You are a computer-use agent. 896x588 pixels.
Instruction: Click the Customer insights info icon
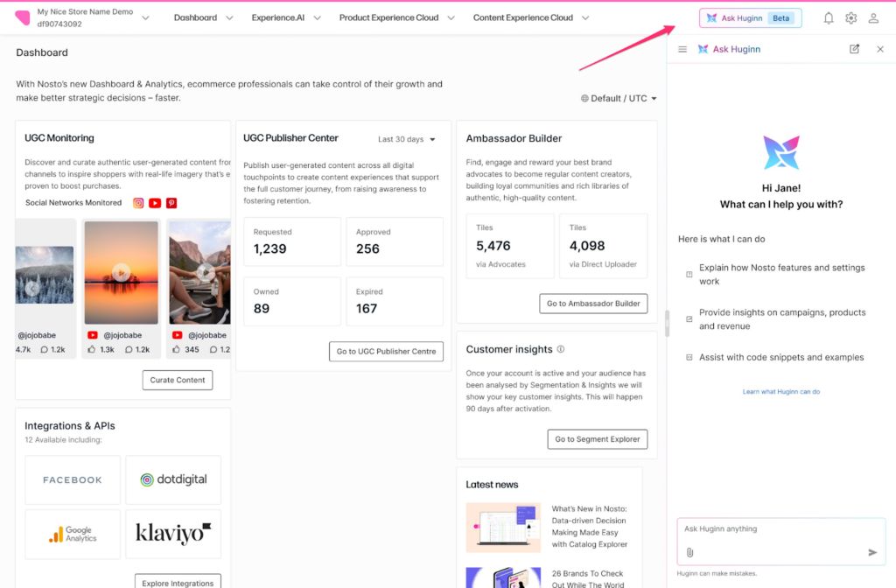click(x=561, y=349)
